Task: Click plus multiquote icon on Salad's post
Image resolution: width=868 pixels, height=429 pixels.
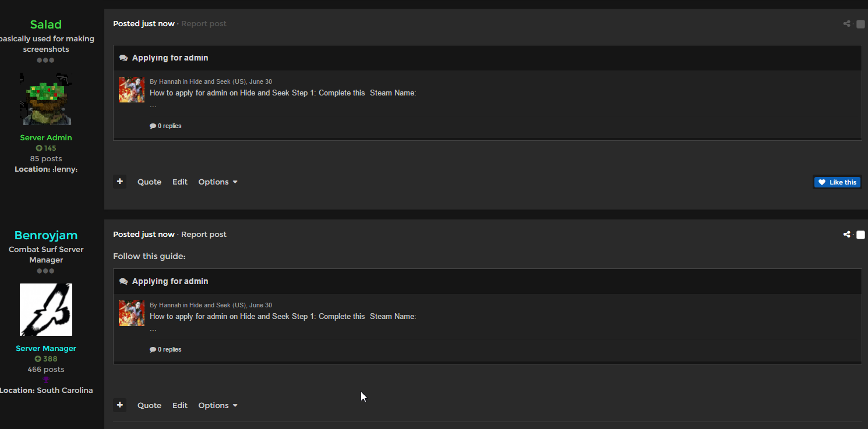Action: pyautogui.click(x=120, y=182)
